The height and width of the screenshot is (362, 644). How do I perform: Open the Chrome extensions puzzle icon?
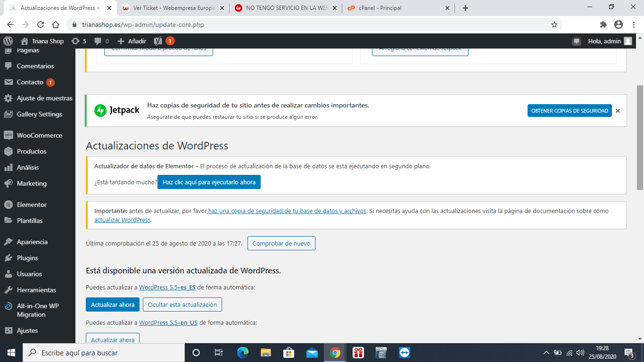coord(603,25)
